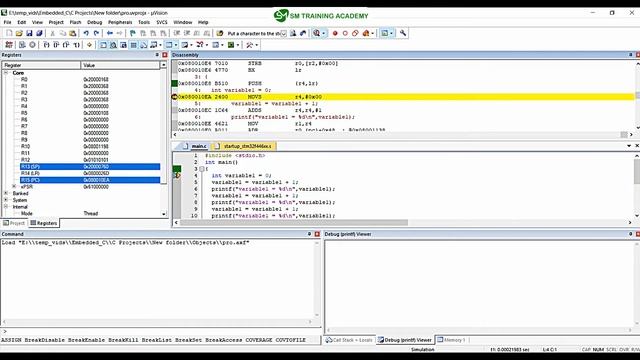The width and height of the screenshot is (640, 360).
Task: Start/Stop the debug session
Action: [316, 33]
